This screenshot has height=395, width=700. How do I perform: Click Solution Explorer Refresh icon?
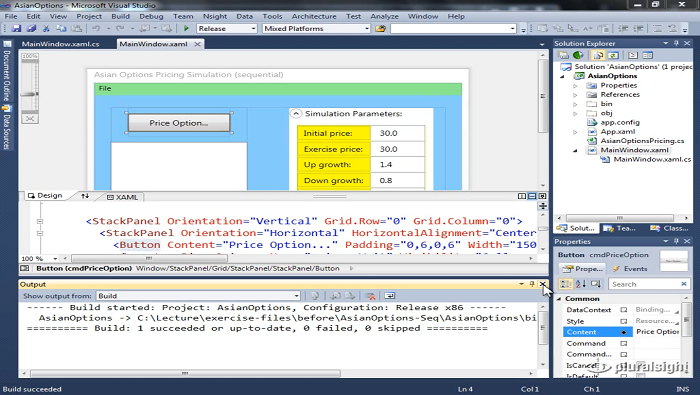(613, 55)
